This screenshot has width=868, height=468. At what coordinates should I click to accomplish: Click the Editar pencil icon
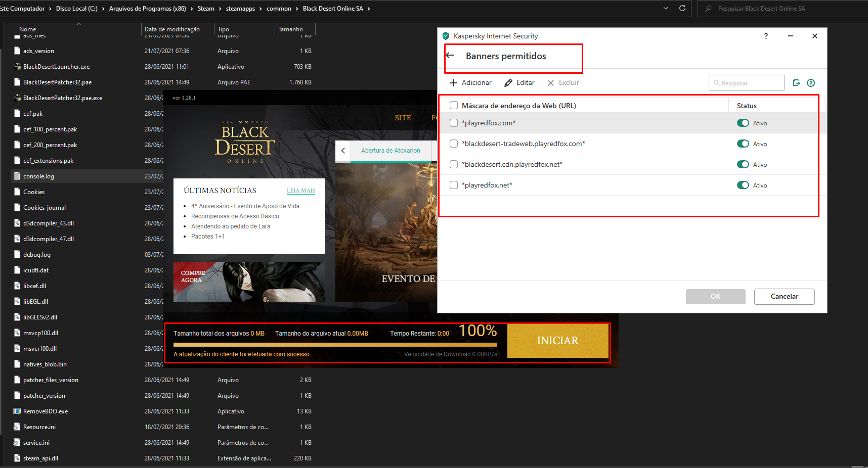coord(508,83)
